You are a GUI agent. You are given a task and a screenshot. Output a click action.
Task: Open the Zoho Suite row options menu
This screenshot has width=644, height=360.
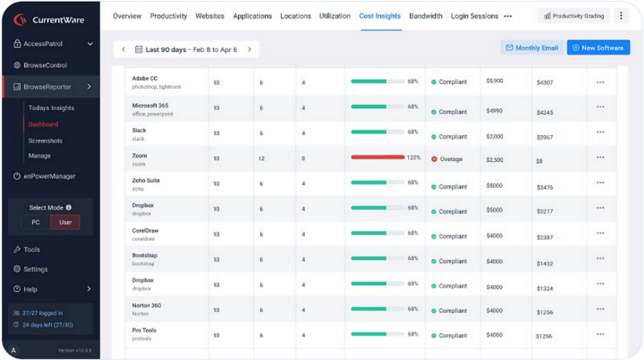tap(600, 182)
